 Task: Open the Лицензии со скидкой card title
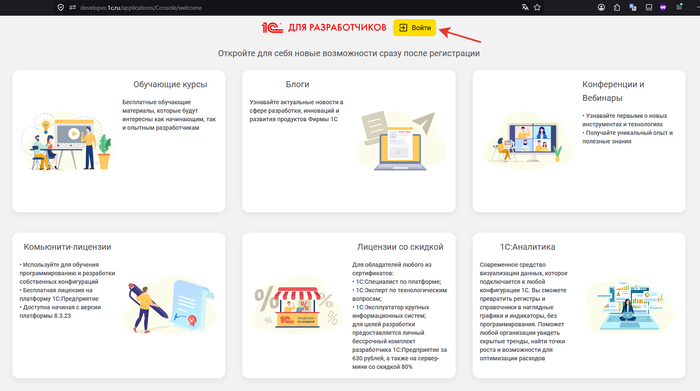(400, 247)
